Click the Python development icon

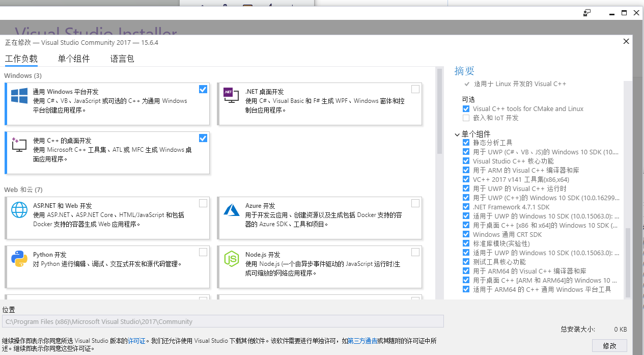pyautogui.click(x=19, y=259)
